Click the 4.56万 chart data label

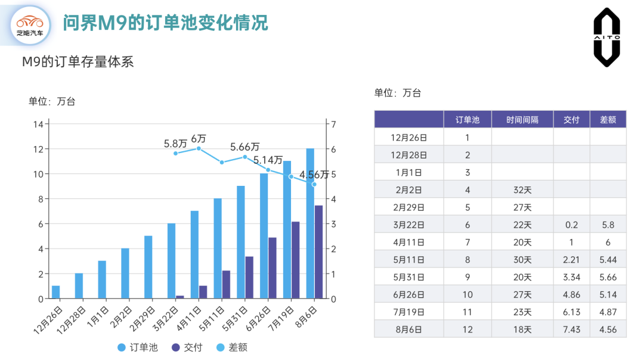coord(314,175)
